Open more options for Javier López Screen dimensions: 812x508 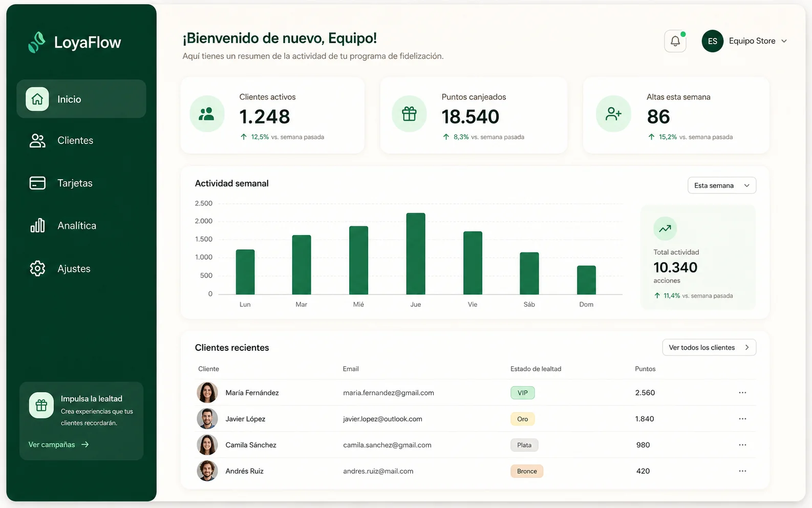742,419
